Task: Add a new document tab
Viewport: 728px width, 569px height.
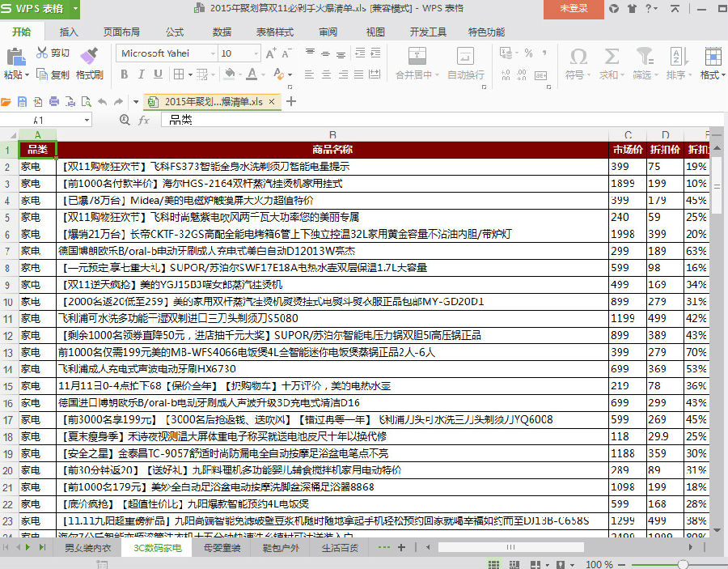Action: [x=291, y=101]
